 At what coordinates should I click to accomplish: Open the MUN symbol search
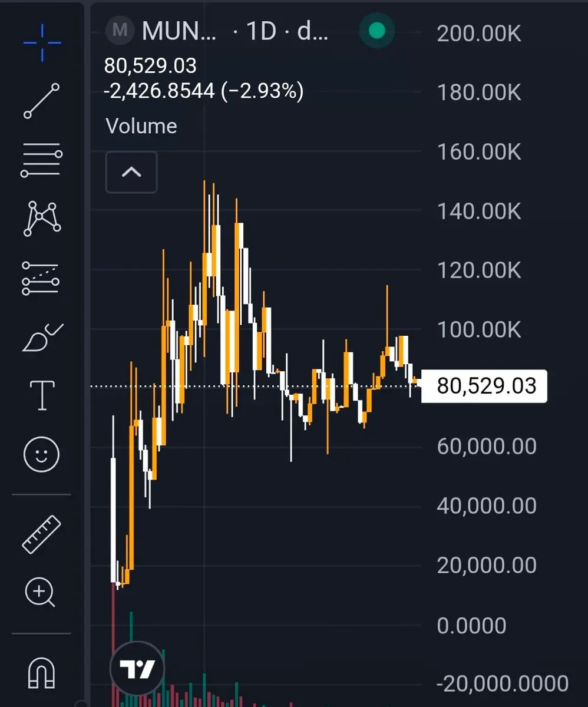[179, 31]
